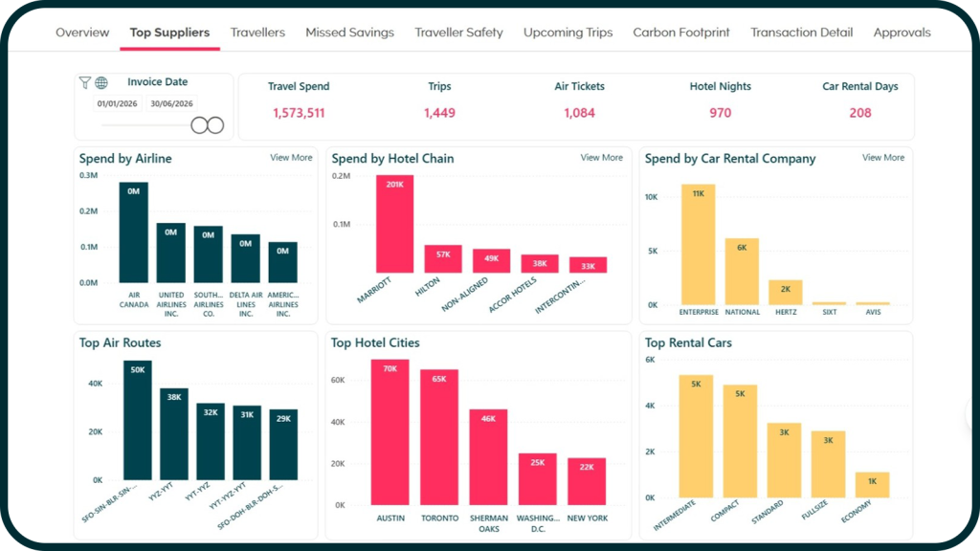Click the Top Rental Cars chart title
Viewport: 980px width, 551px height.
(x=688, y=343)
